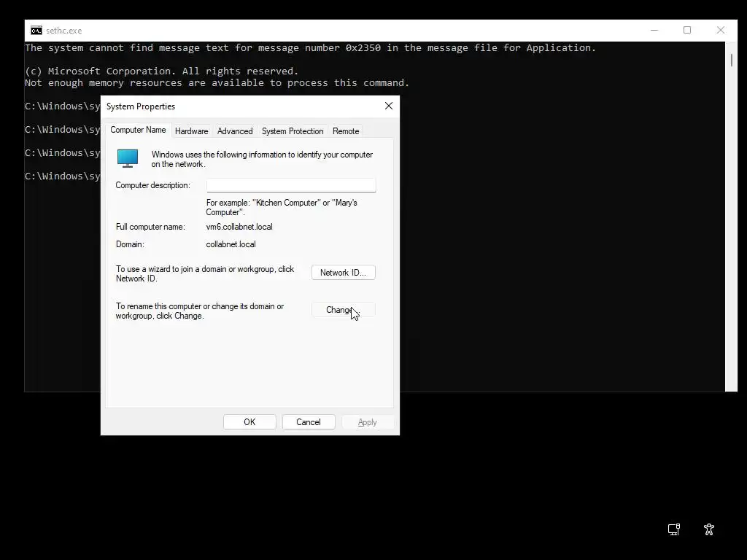Open the Hardware tab

pos(192,131)
